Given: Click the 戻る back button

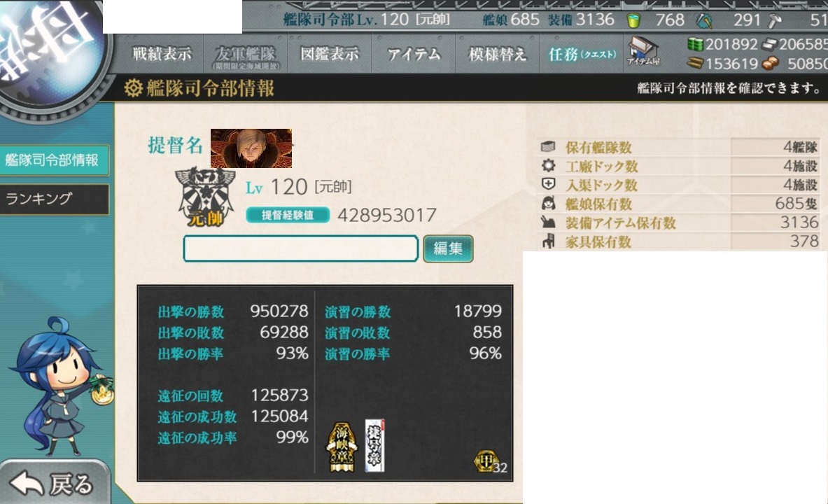Looking at the screenshot, I should [55, 483].
